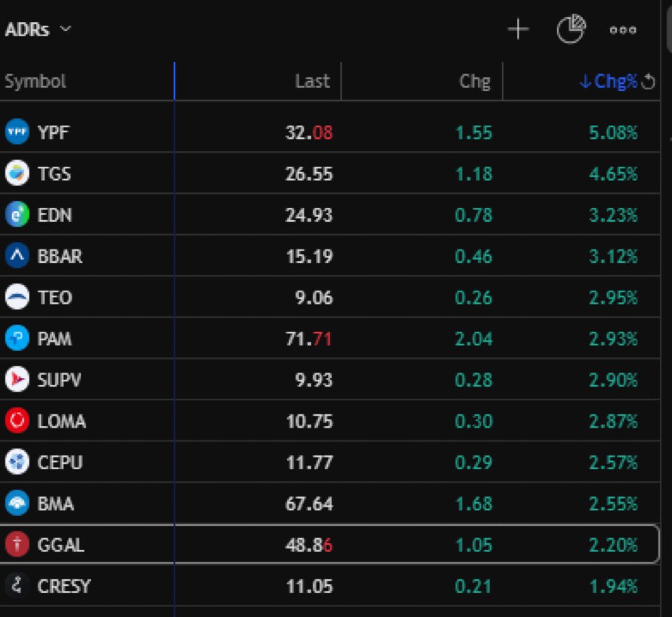Image resolution: width=672 pixels, height=617 pixels.
Task: Click SUPV last price 9.93
Action: 314,380
